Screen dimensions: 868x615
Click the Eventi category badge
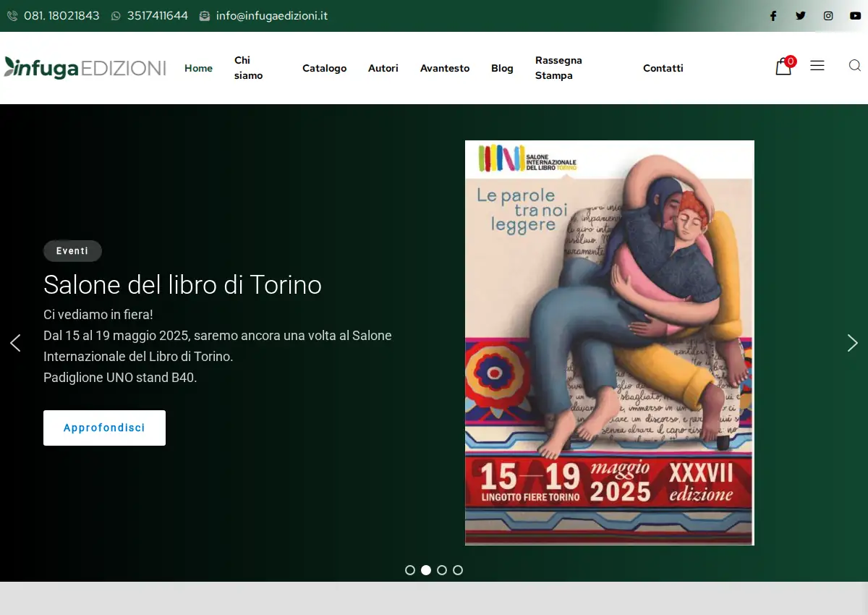(72, 251)
